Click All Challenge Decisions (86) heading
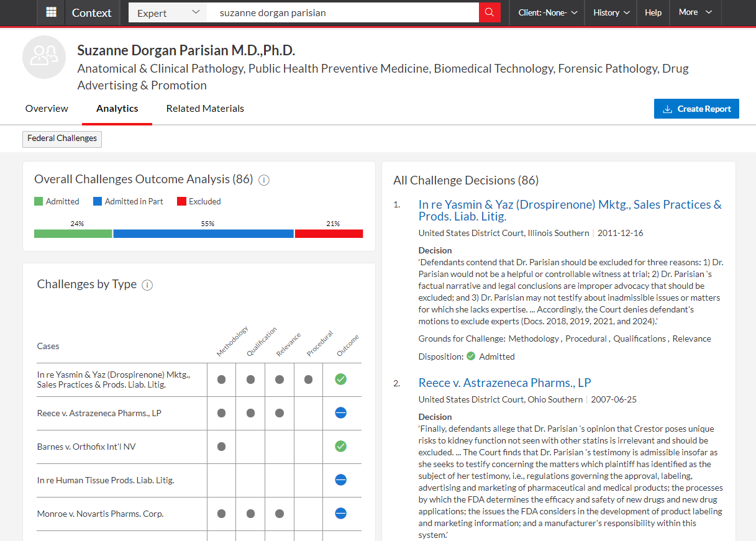The height and width of the screenshot is (541, 756). (466, 180)
